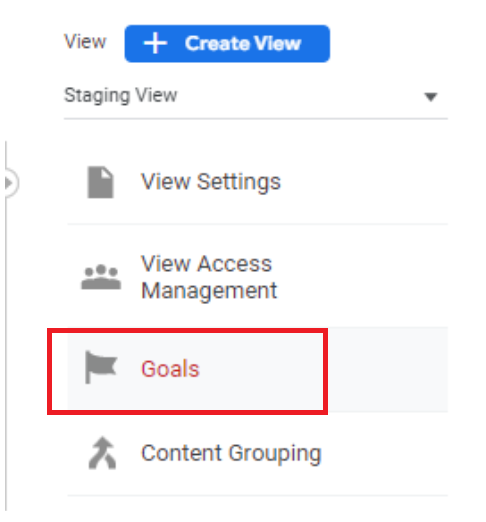Open the view selector using the down arrow
This screenshot has width=486, height=522.
(431, 97)
